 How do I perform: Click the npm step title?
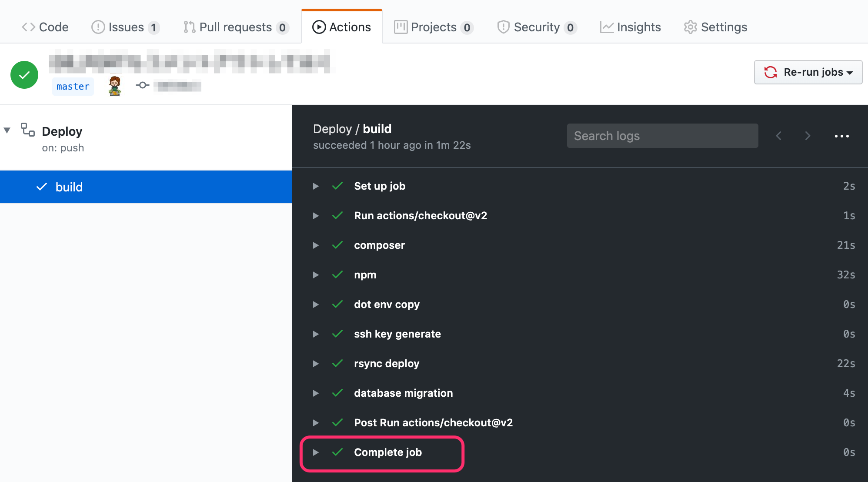(x=365, y=275)
